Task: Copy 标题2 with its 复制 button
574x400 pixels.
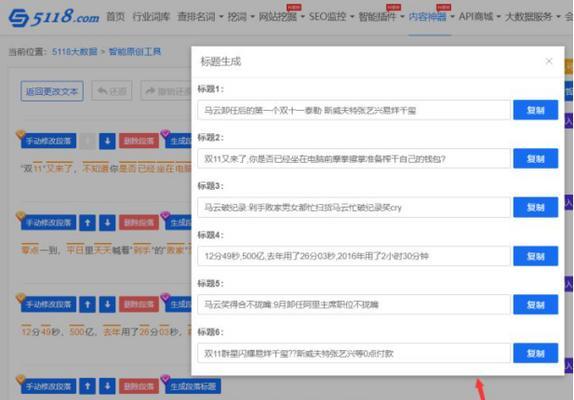Action: click(536, 158)
